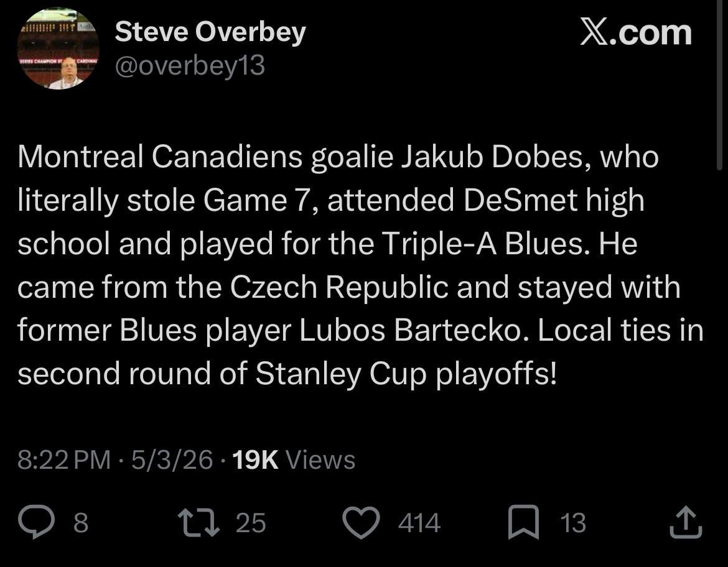
Task: Bookmark the tweet with bookmark icon
Action: click(524, 522)
